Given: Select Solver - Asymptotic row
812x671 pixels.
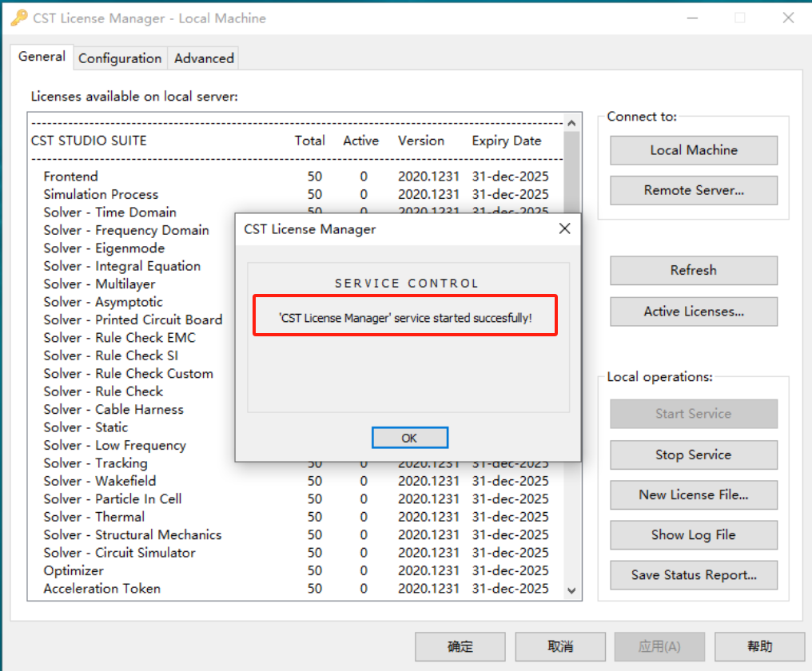Looking at the screenshot, I should click(x=103, y=302).
